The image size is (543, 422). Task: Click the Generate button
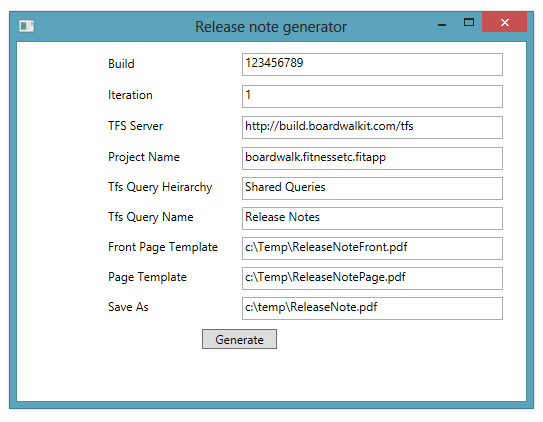tap(239, 339)
